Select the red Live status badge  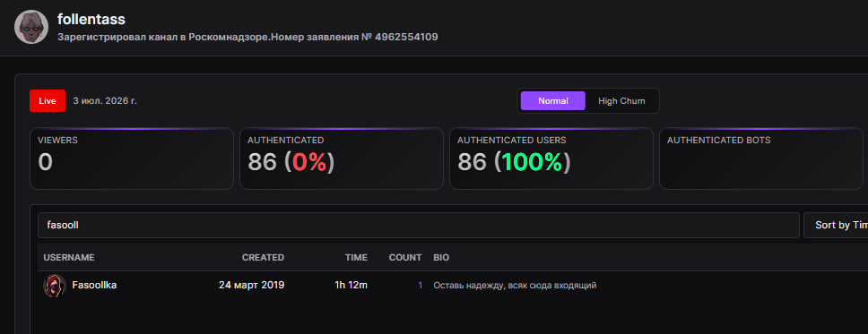pyautogui.click(x=48, y=101)
